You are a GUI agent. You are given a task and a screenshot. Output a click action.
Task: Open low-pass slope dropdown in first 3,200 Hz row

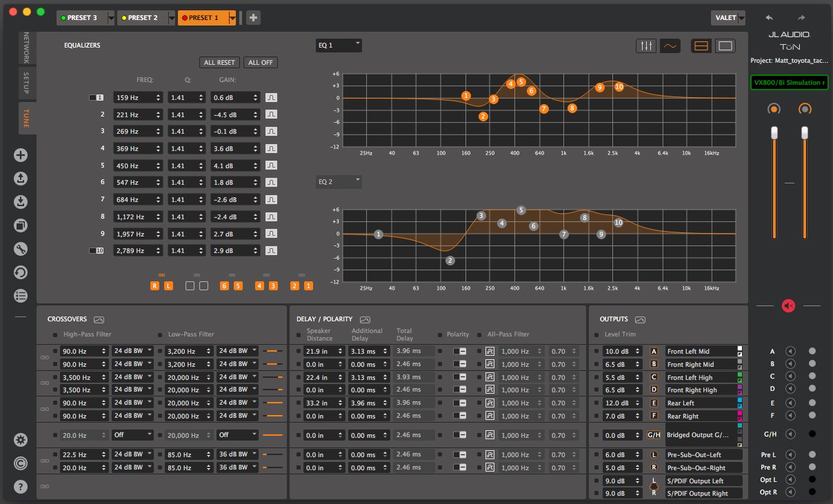[238, 352]
